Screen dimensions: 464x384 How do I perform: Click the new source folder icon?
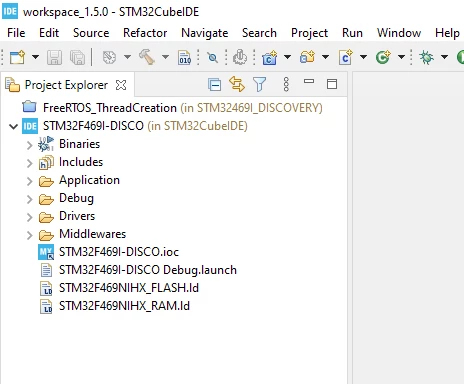click(308, 57)
